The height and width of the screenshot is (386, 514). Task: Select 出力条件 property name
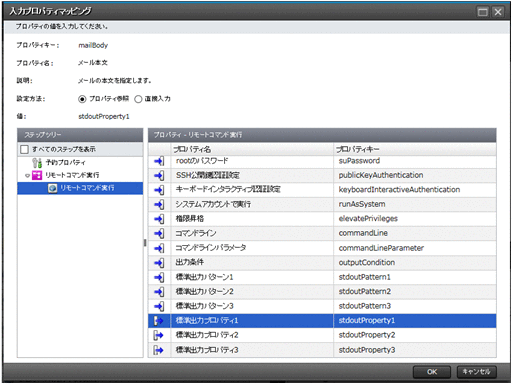(x=190, y=263)
